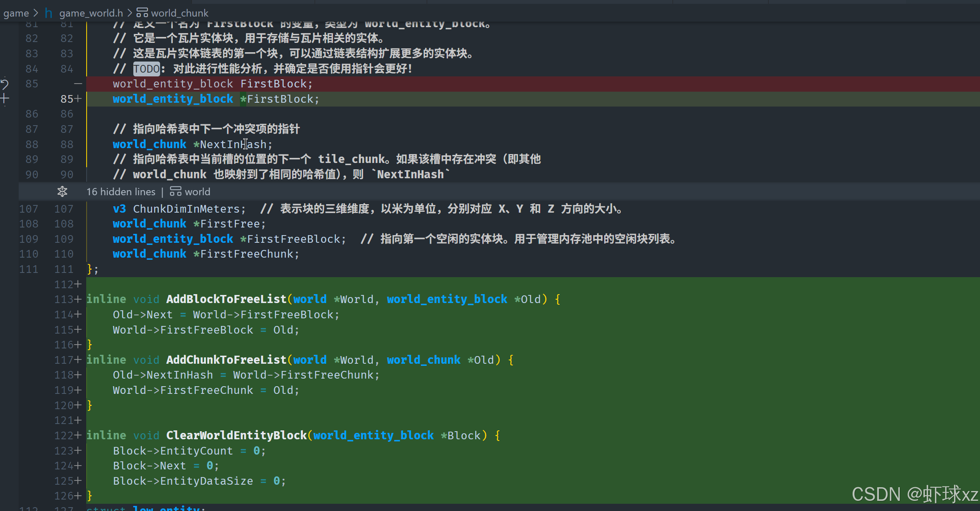Jump to 'world' symbol in the hidden lines bar
The image size is (980, 511).
coord(197,192)
